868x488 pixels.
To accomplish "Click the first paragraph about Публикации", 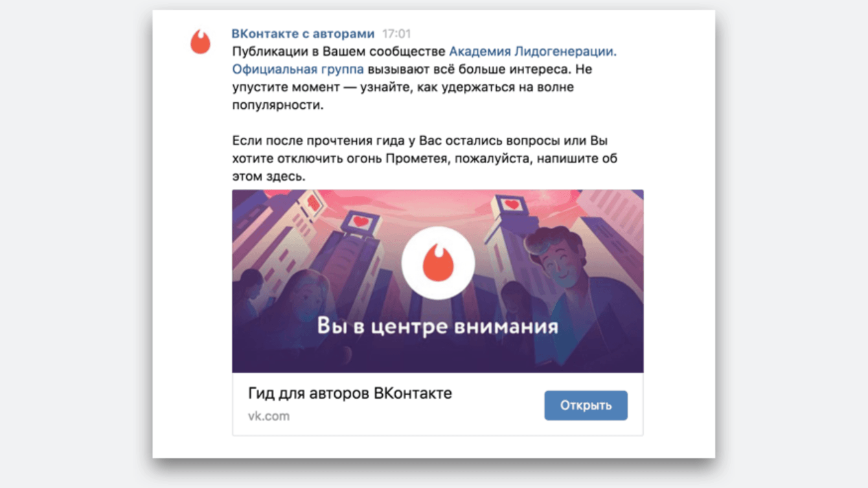I will point(424,78).
